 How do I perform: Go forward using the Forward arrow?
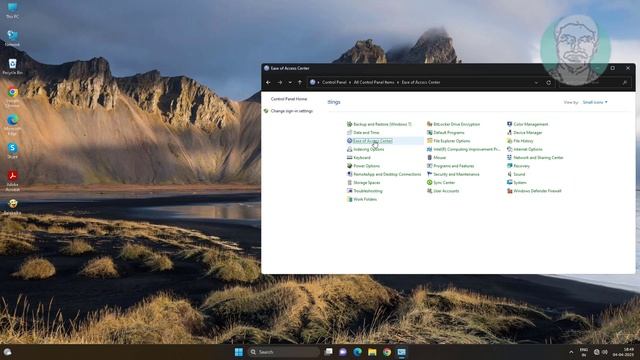tap(280, 82)
